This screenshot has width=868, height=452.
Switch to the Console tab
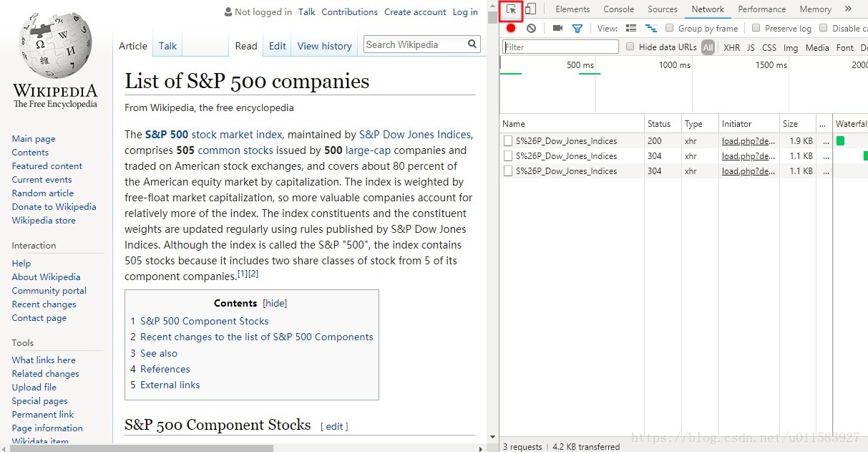click(619, 9)
